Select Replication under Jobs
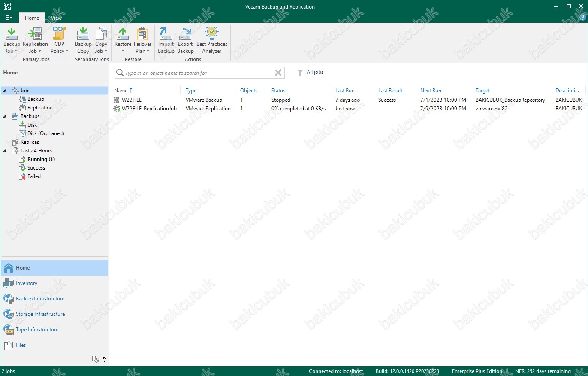This screenshot has height=376, width=588. 40,108
